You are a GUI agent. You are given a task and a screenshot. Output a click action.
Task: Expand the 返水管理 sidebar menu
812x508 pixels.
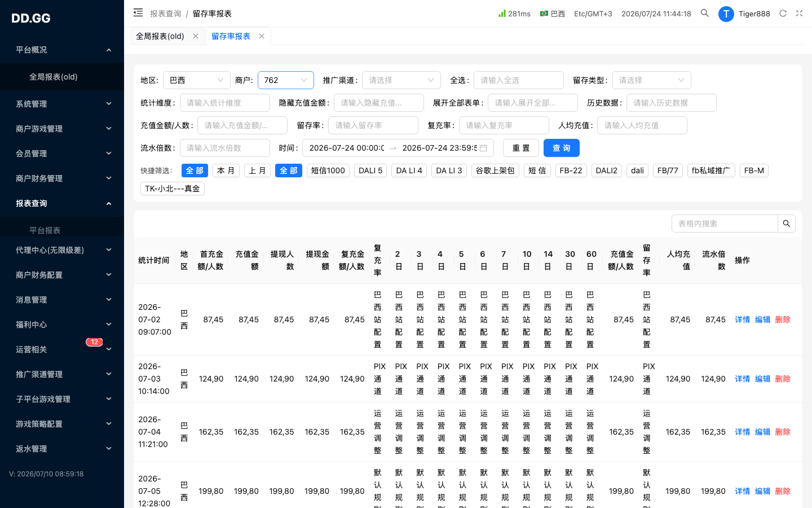pos(62,449)
